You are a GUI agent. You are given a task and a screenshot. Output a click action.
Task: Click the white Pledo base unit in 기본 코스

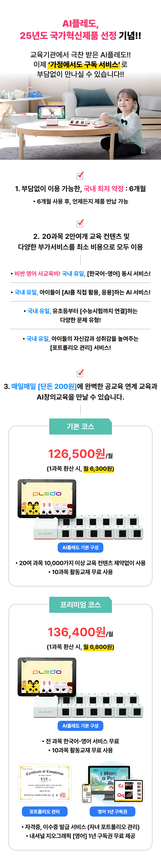(x=45, y=529)
